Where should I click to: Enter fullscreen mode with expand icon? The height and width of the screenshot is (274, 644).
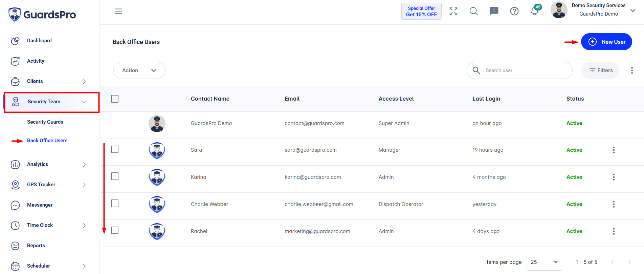453,11
